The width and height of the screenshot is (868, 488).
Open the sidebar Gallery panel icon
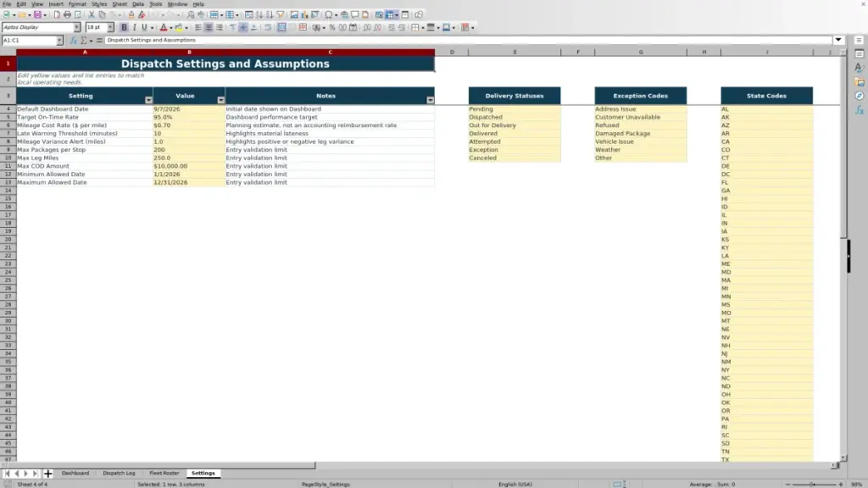pos(860,82)
